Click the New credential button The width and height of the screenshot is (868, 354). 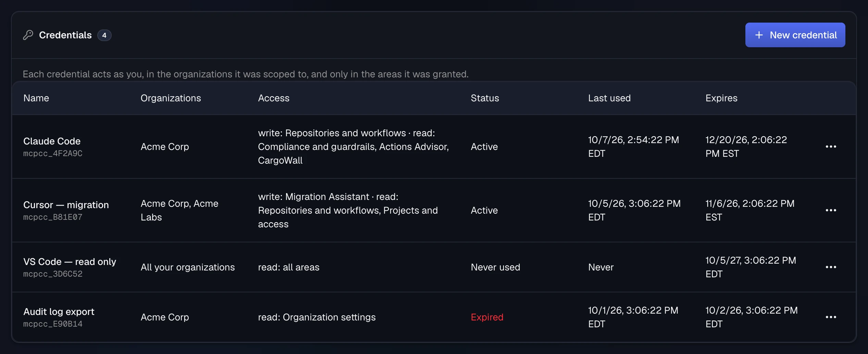click(x=795, y=35)
